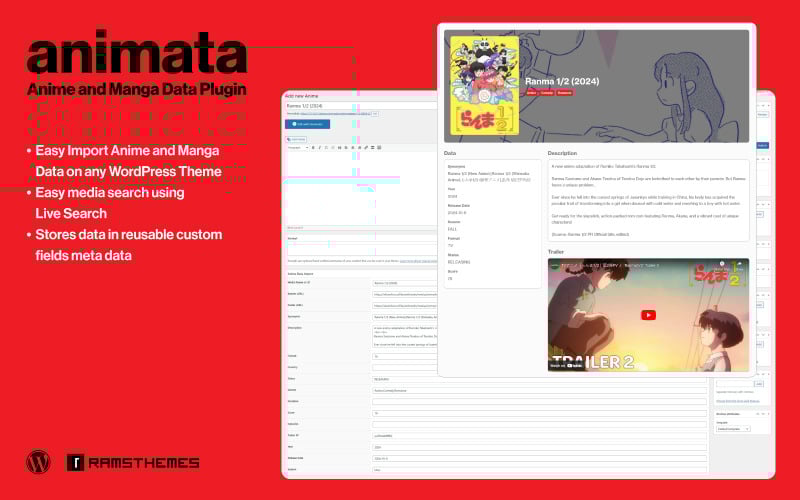Open the Template dropdown in sidebar
Image resolution: width=800 pixels, height=500 pixels.
tap(733, 429)
